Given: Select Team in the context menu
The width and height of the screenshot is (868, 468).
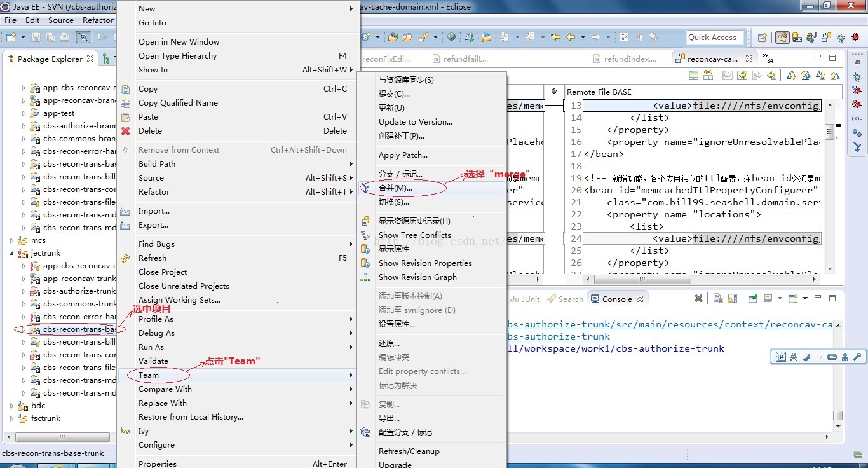Looking at the screenshot, I should 238,375.
